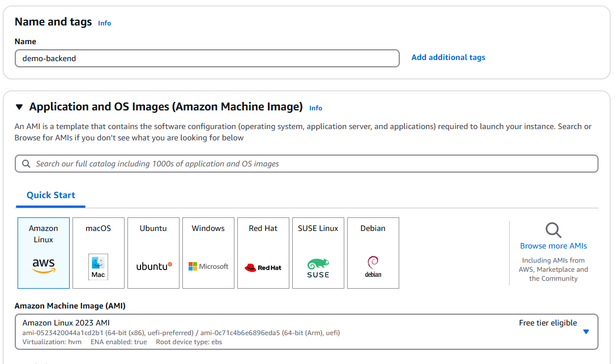
Task: Select the Debian swirl icon
Action: (373, 265)
